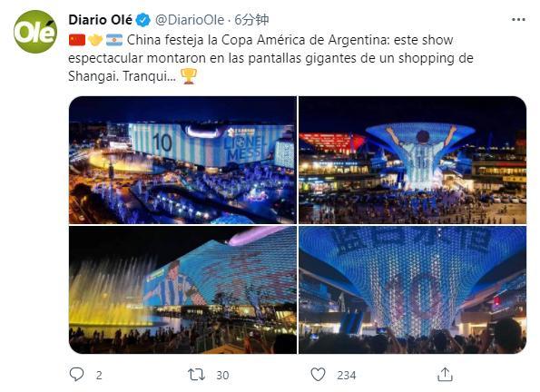Click the 6分钟 timestamp
This screenshot has width=540, height=392.
[x=251, y=20]
